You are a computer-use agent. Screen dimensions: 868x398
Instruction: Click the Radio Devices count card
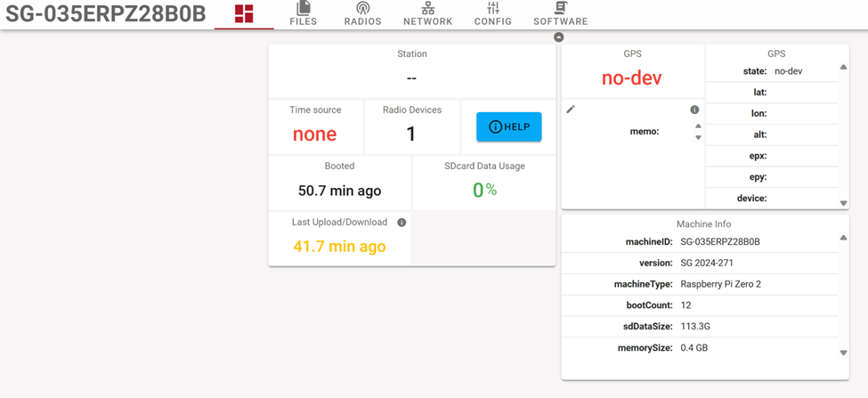411,126
